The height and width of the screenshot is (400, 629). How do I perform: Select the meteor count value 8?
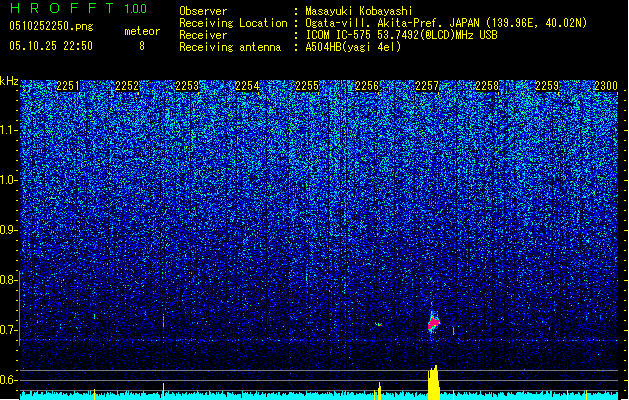pos(142,46)
